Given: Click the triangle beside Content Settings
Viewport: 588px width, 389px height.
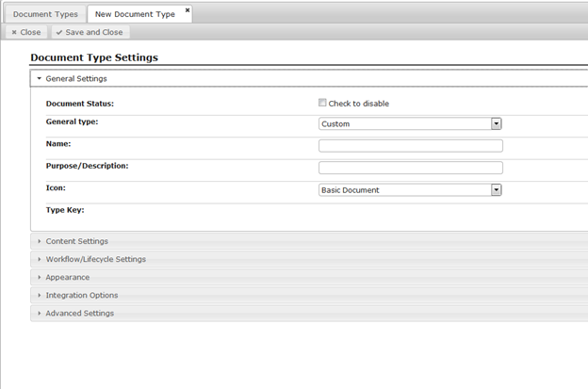Looking at the screenshot, I should pos(39,241).
